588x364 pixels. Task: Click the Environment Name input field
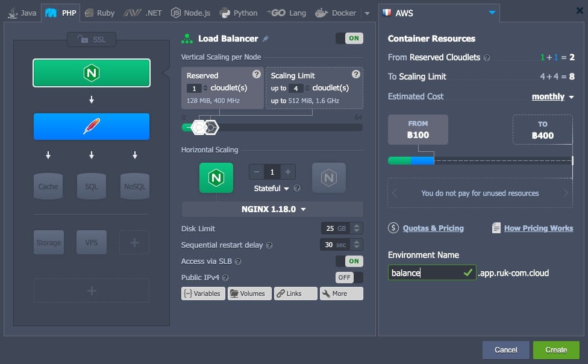(432, 273)
